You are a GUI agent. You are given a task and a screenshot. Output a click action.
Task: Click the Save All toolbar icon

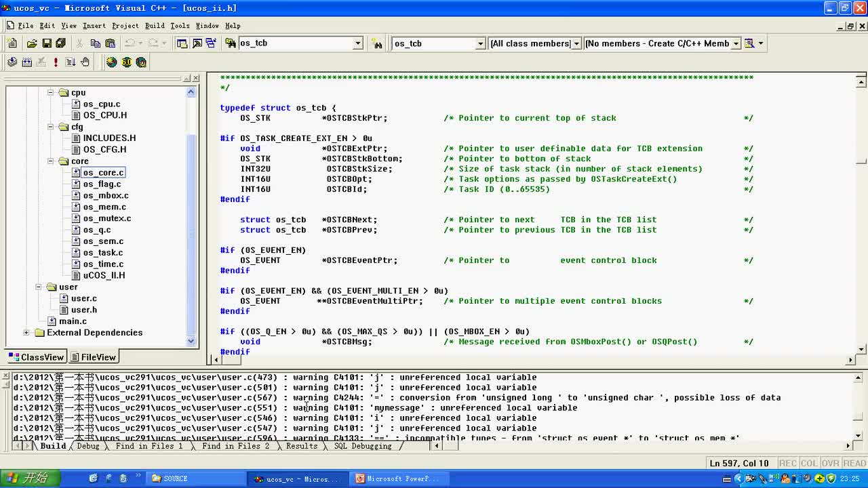click(x=61, y=43)
